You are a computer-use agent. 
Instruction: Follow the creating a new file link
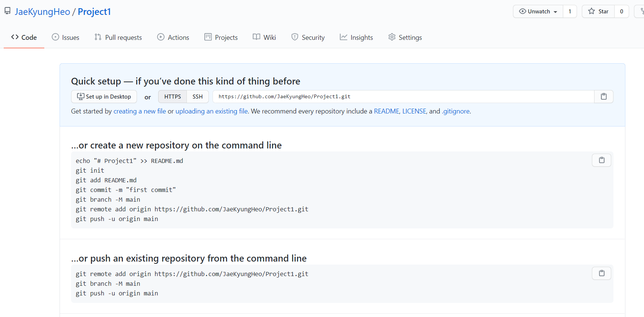point(140,111)
